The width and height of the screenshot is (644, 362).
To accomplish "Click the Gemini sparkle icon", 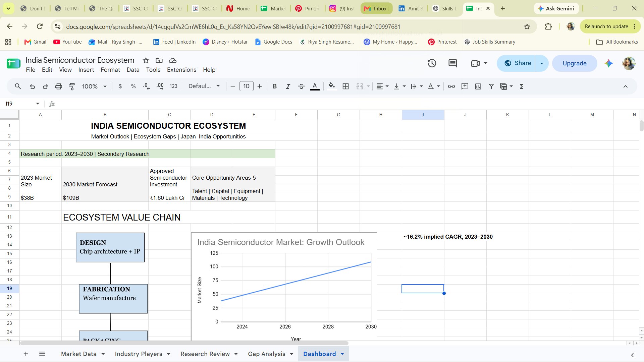I will (609, 63).
